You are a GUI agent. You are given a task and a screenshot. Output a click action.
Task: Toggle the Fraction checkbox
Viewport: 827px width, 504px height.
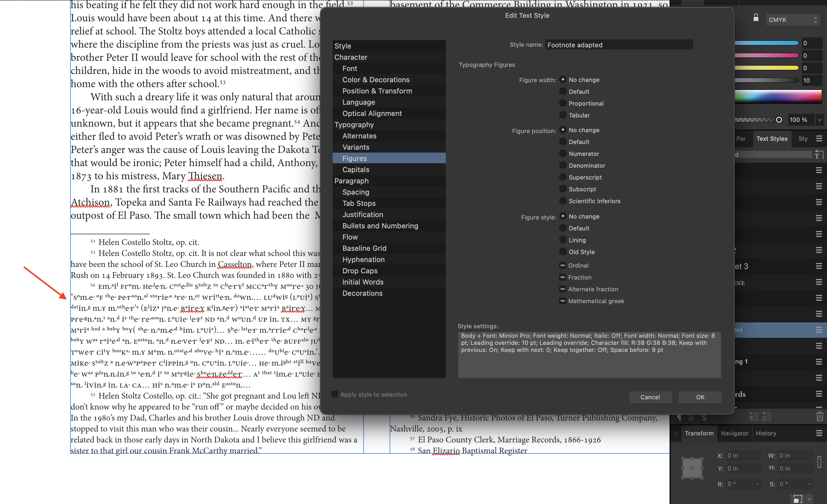tap(562, 277)
